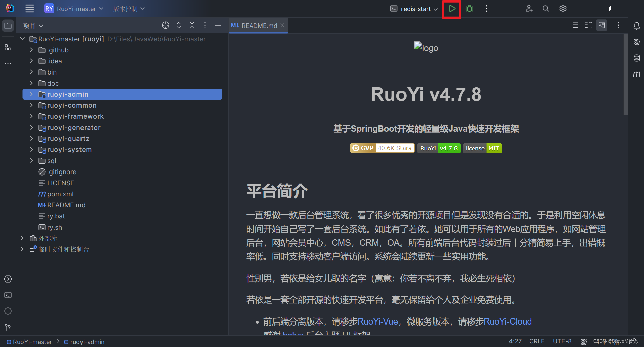This screenshot has height=347, width=644.
Task: Follow the RuoYi-Vue link
Action: 378,321
